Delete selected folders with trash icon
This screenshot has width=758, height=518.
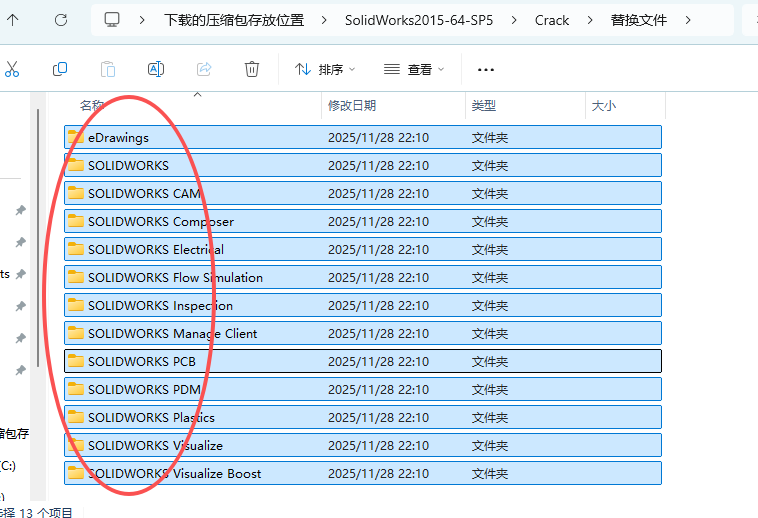point(252,69)
